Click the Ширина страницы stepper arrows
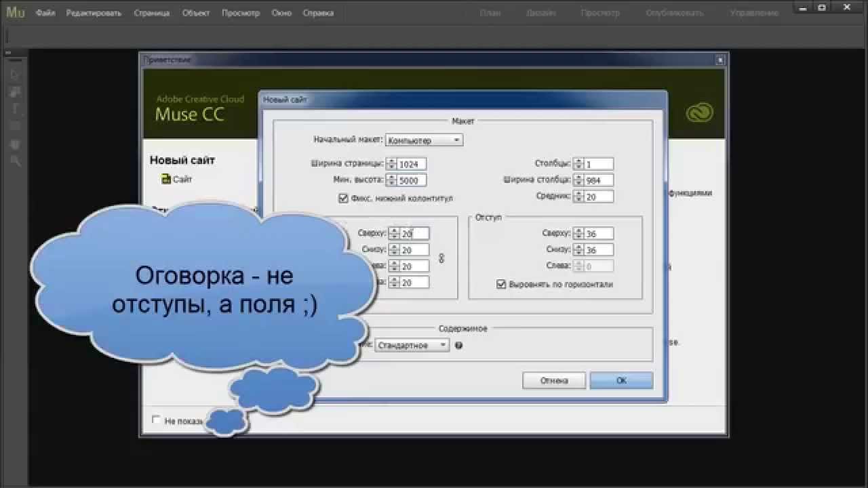The image size is (868, 488). pos(392,164)
